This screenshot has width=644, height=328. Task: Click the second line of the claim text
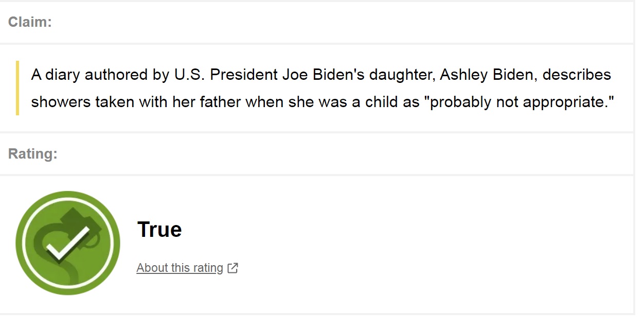pyautogui.click(x=323, y=102)
